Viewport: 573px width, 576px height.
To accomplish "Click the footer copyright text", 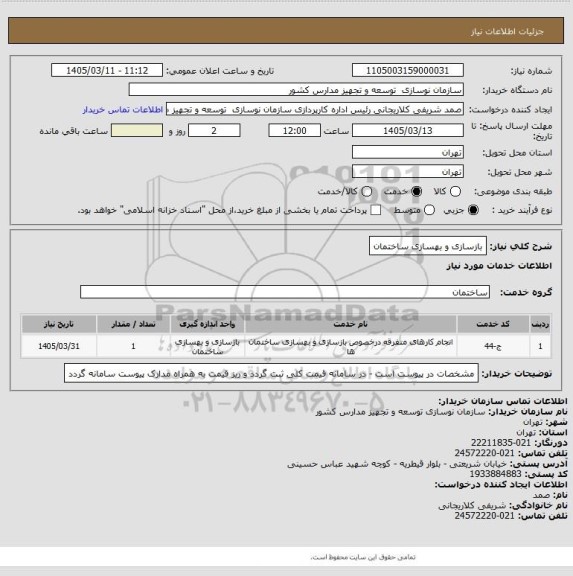I will [x=363, y=557].
